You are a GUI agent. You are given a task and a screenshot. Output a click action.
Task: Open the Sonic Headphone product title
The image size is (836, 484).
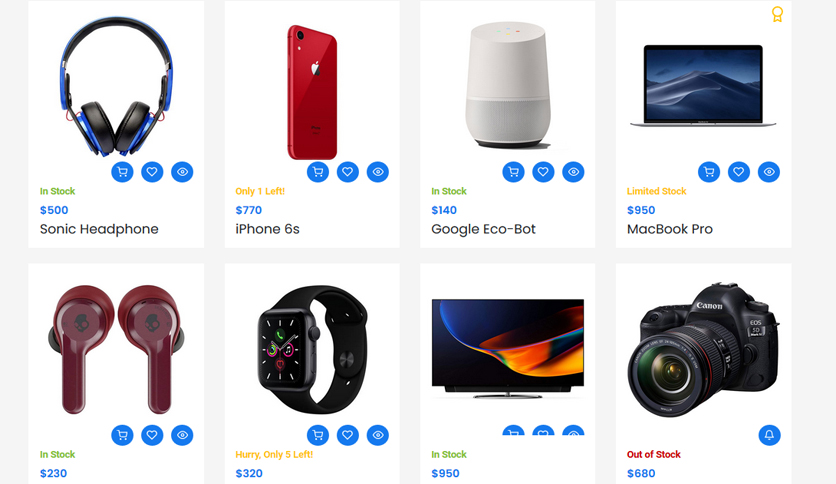click(x=99, y=229)
